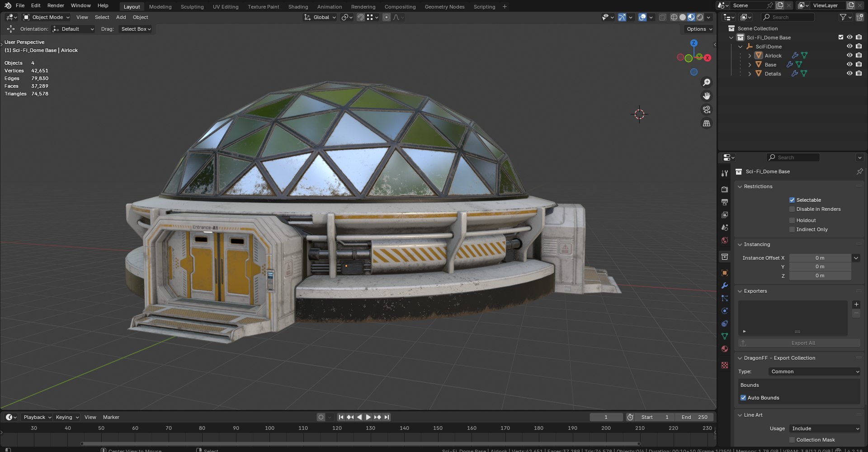Image resolution: width=868 pixels, height=452 pixels.
Task: Select solid viewport shading
Action: point(683,17)
